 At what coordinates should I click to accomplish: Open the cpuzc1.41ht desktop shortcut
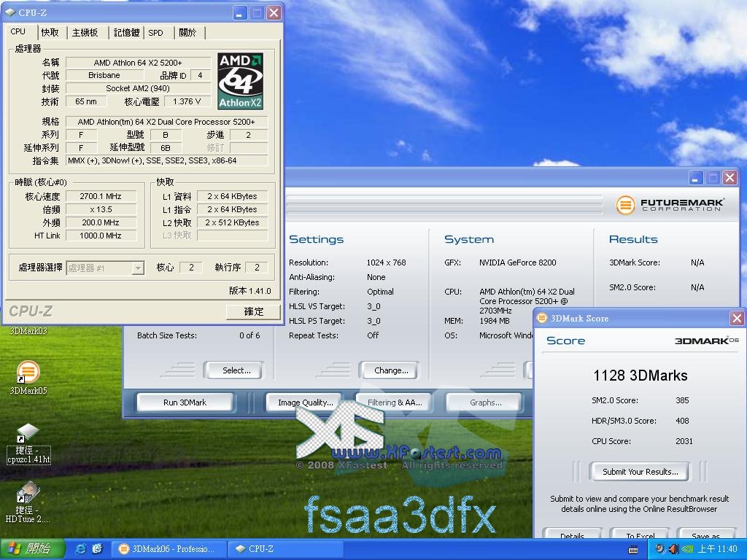coord(28,435)
